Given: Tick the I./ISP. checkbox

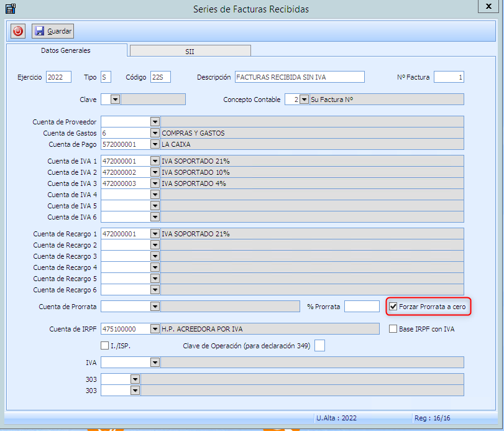Looking at the screenshot, I should coord(104,346).
